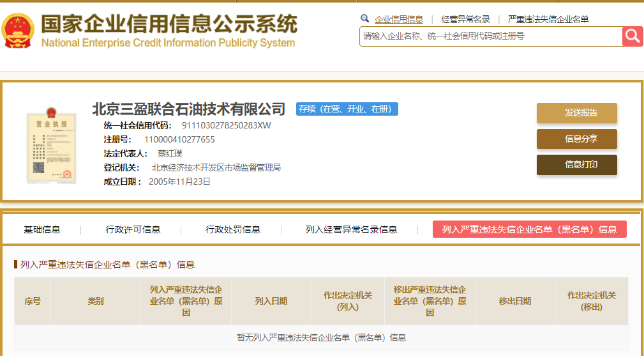Click the company name 北京三盈联合石油技术有限公司

tap(188, 109)
